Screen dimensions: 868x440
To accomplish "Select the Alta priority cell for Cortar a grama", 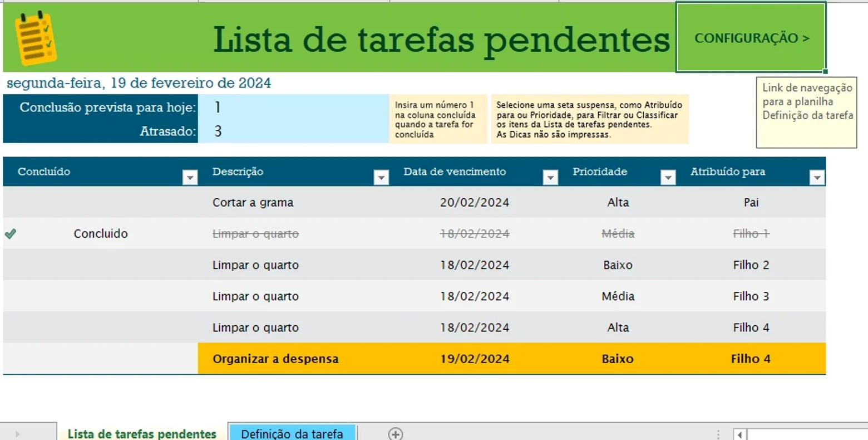I will click(618, 202).
